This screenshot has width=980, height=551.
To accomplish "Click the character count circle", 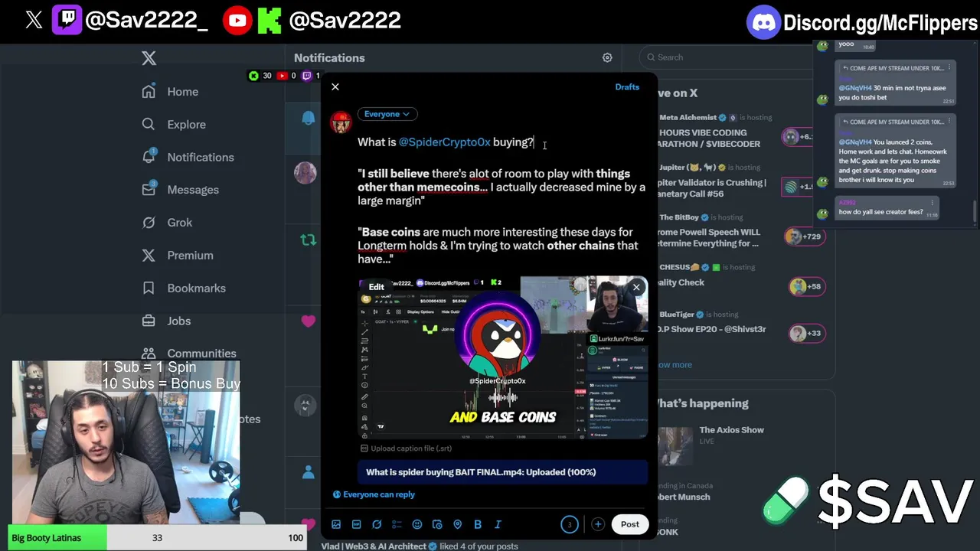I will pos(569,524).
